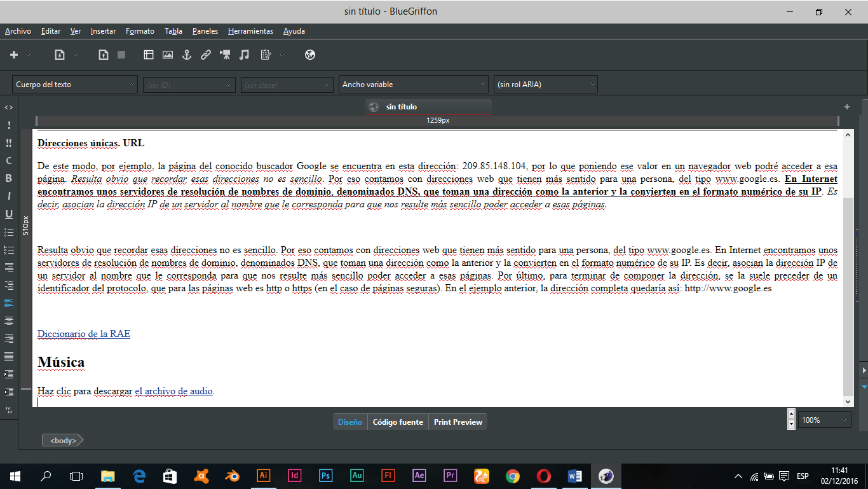Image resolution: width=868 pixels, height=489 pixels.
Task: Toggle underline formatting in left sidebar
Action: point(9,214)
